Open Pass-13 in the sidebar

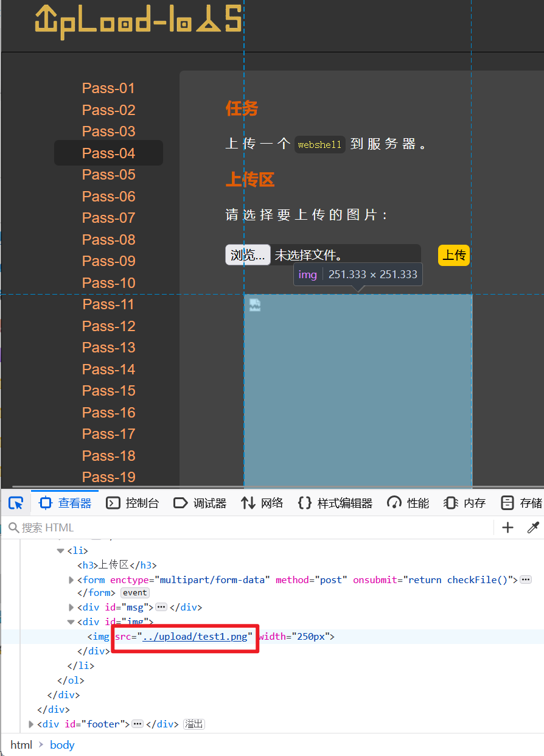(x=109, y=348)
